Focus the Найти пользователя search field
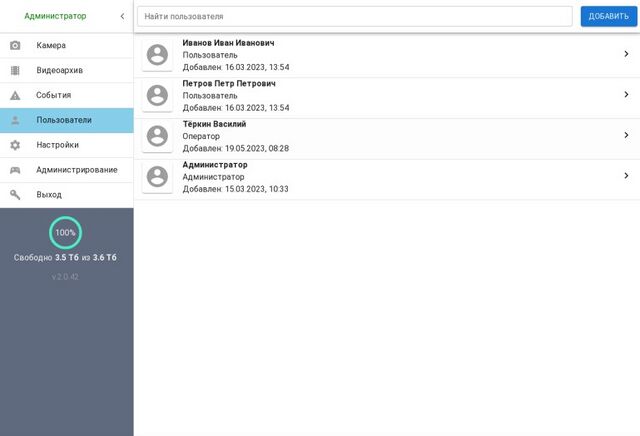 pyautogui.click(x=354, y=17)
